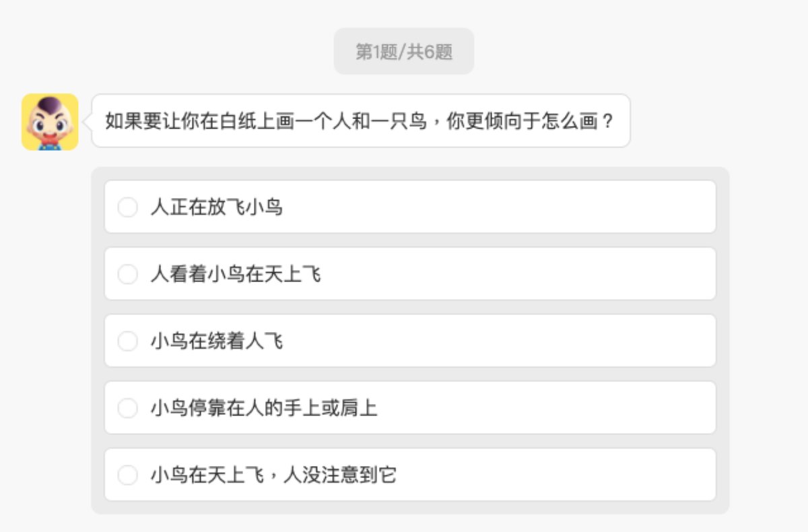Image resolution: width=808 pixels, height=532 pixels.
Task: Select the radio button for 人正在放飞小鸟
Action: click(127, 207)
